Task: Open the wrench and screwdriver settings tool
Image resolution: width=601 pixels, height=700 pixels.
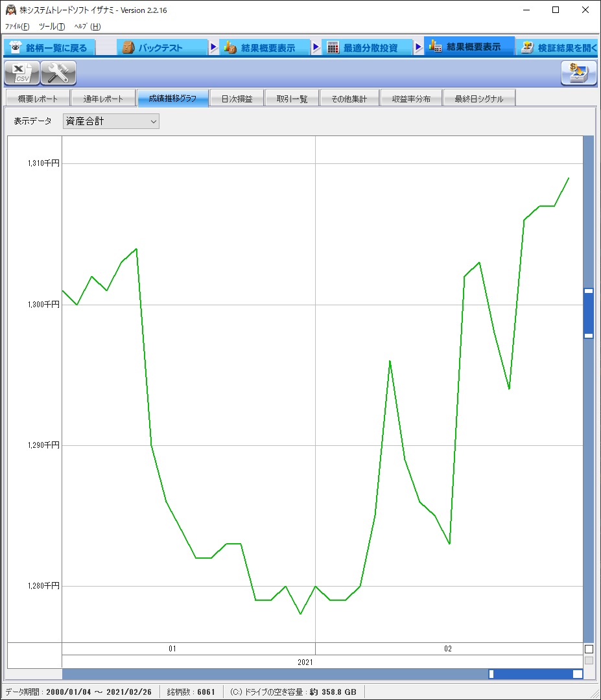Action: tap(58, 73)
